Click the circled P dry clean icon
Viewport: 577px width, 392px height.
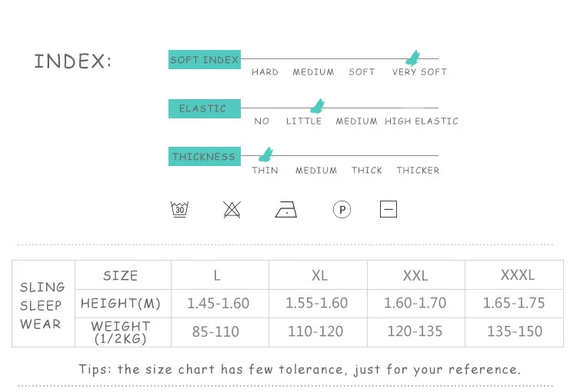point(342,210)
